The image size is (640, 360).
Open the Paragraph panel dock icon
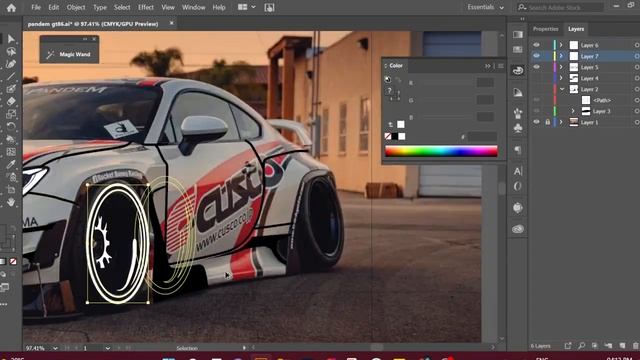pyautogui.click(x=518, y=150)
